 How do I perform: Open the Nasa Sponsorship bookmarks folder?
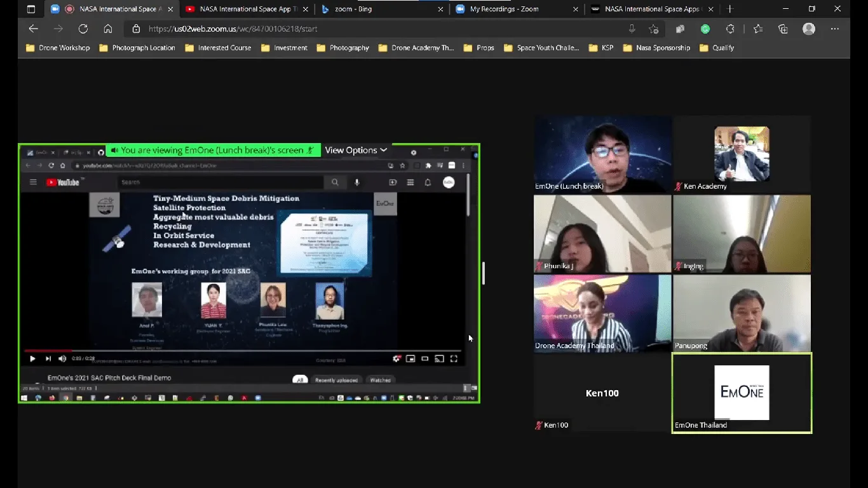tap(656, 48)
